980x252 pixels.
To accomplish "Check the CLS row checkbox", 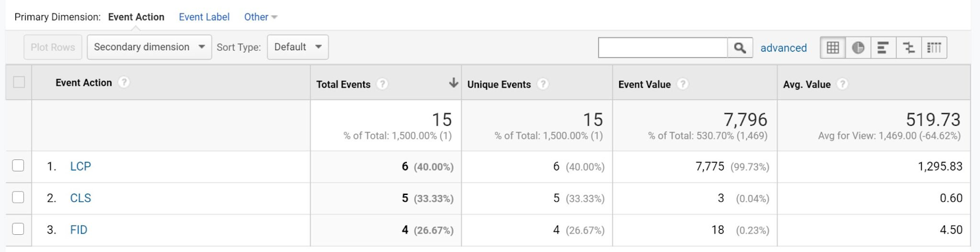I will (x=18, y=197).
